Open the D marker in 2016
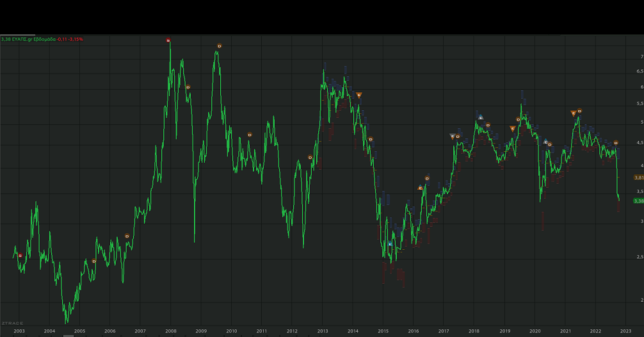The image size is (644, 337). (x=427, y=178)
